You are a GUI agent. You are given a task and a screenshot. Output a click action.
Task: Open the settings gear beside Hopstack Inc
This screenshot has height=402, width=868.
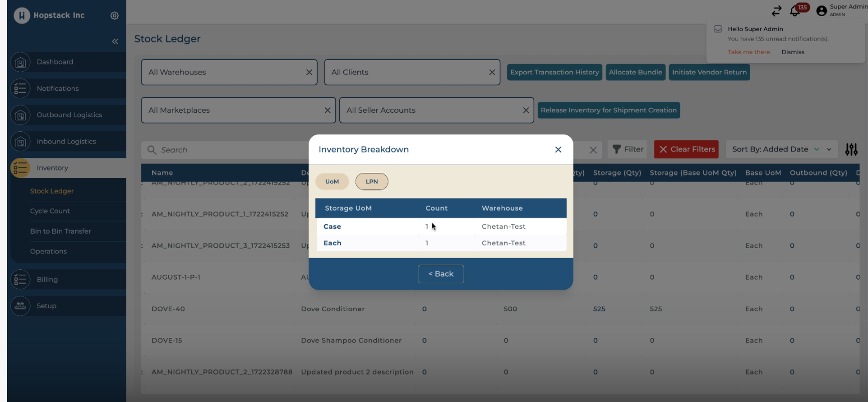click(x=114, y=16)
